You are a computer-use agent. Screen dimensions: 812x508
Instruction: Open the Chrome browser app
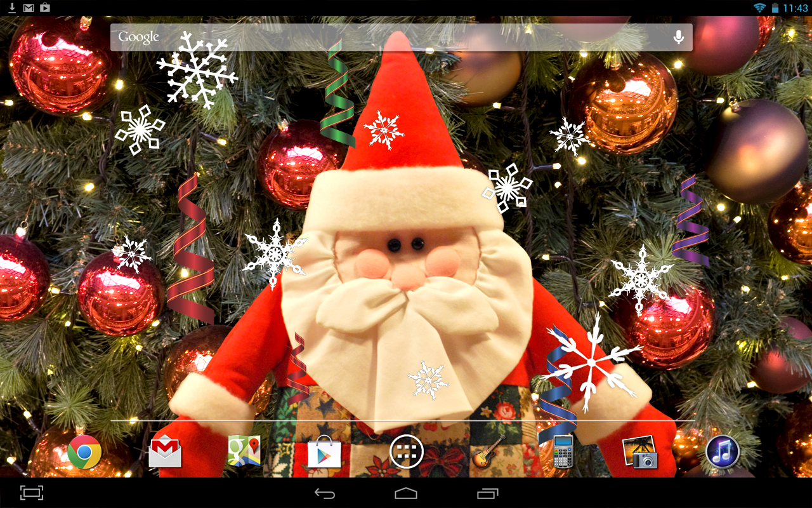tap(84, 452)
